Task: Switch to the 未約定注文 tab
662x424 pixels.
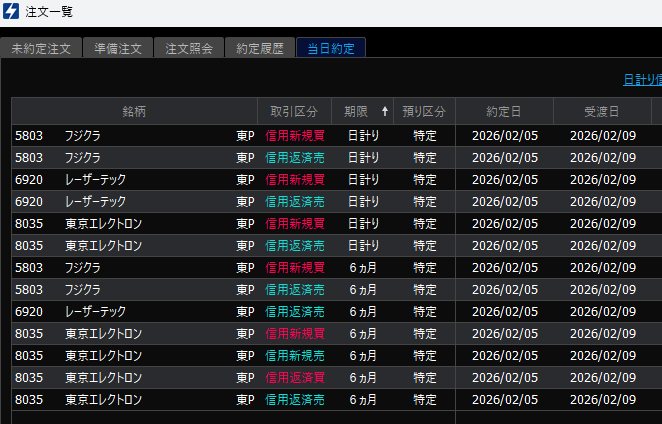Action: coord(41,48)
